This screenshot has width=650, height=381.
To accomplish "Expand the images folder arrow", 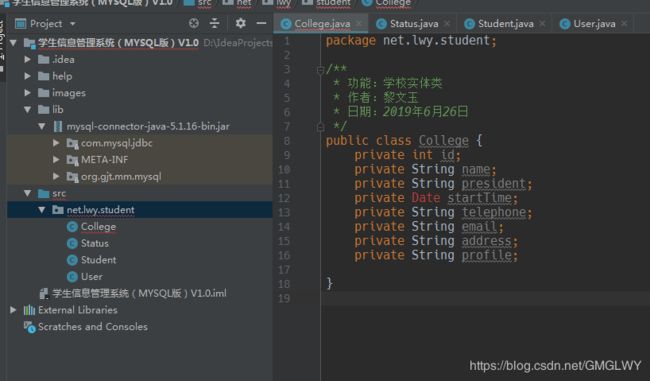I will tap(27, 92).
